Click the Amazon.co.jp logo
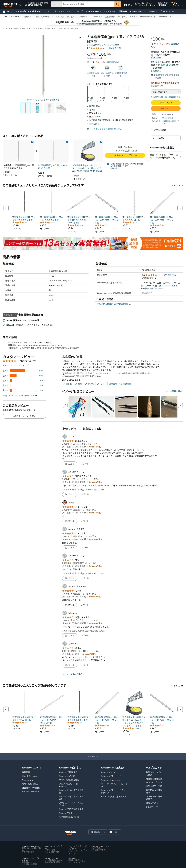This screenshot has width=186, height=868. pyautogui.click(x=12, y=4)
